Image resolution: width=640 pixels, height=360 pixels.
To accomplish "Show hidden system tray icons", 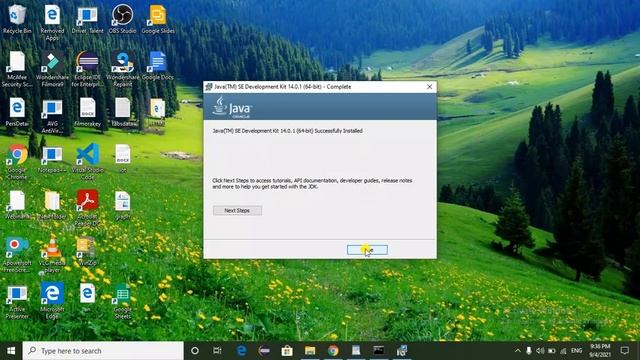I will (x=517, y=351).
